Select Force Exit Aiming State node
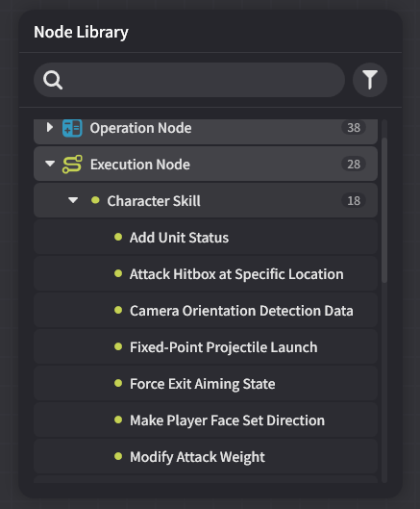Viewport: 420px width, 509px height. [x=206, y=384]
